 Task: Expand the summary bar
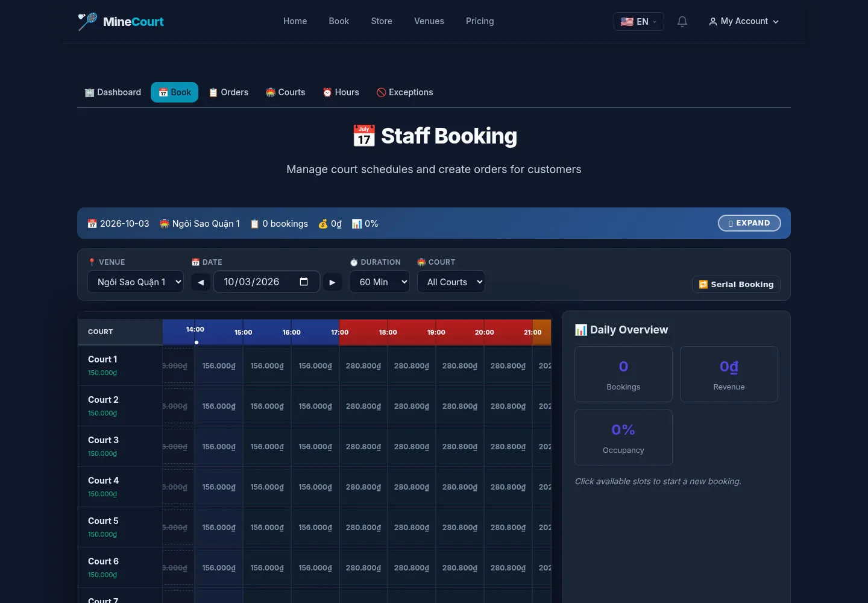point(749,223)
